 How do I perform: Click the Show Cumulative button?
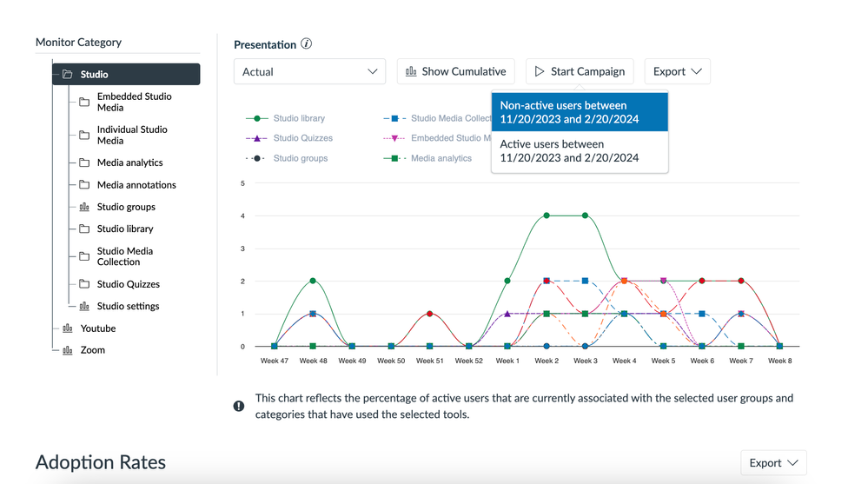(455, 72)
